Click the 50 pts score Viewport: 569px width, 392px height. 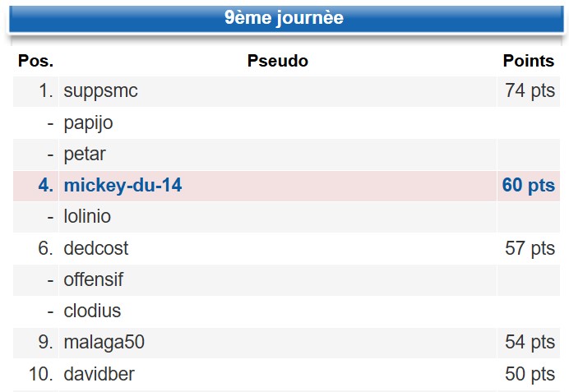point(530,375)
